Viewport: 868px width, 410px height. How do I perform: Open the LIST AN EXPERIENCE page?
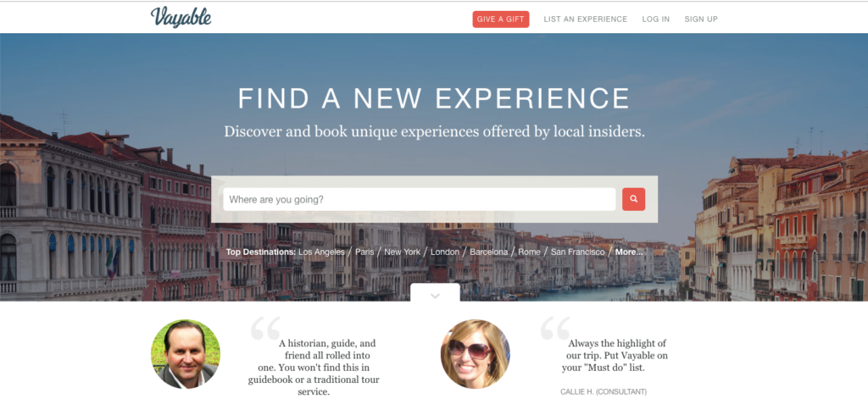click(585, 19)
